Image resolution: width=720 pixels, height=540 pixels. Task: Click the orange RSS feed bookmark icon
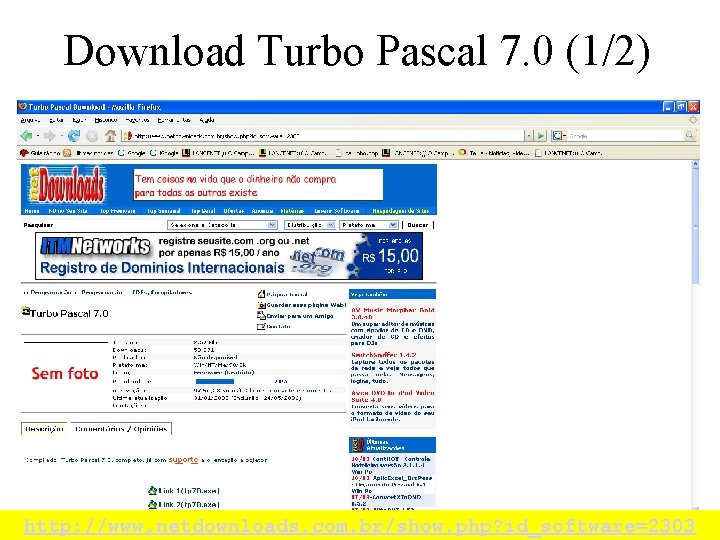tap(67, 153)
